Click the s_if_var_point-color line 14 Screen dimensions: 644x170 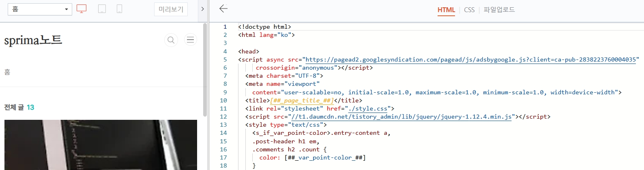click(321, 133)
